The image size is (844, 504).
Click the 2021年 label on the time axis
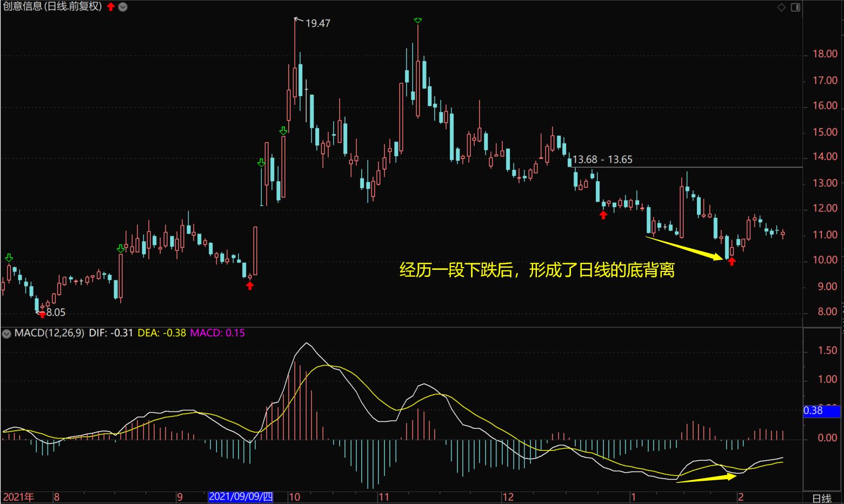point(19,497)
